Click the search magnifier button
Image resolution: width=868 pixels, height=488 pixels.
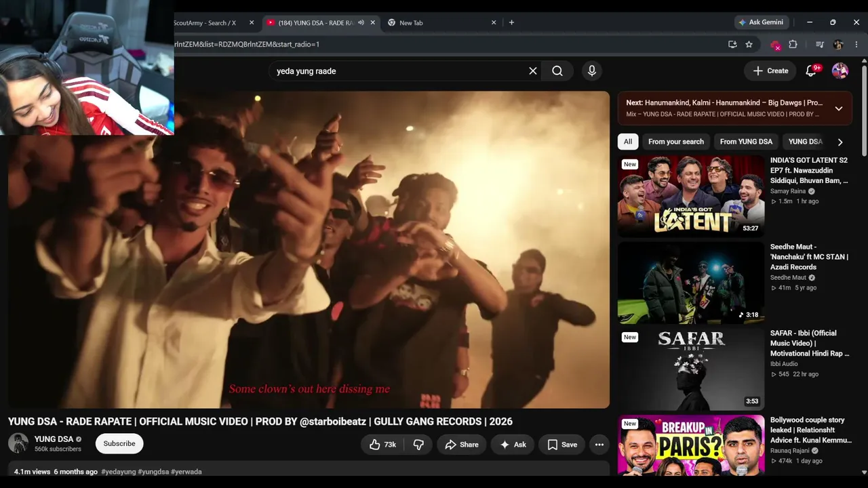pyautogui.click(x=557, y=71)
